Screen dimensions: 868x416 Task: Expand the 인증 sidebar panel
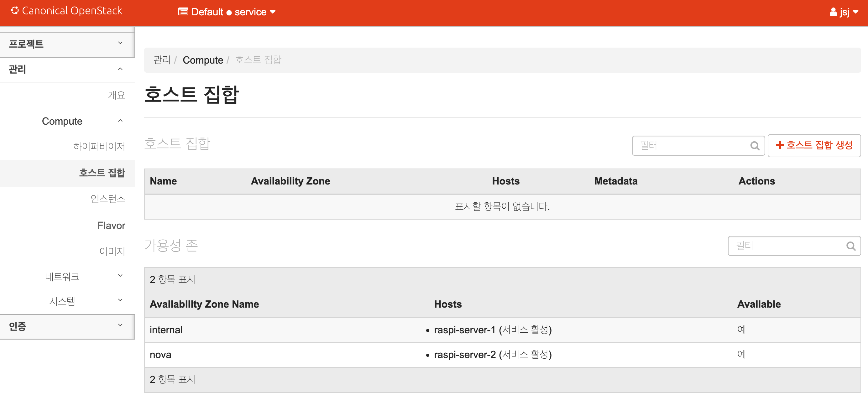point(67,326)
